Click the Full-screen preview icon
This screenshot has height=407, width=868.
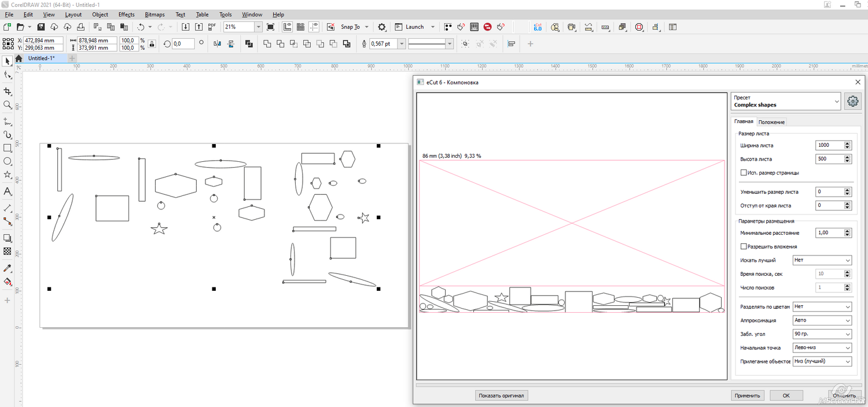click(270, 27)
